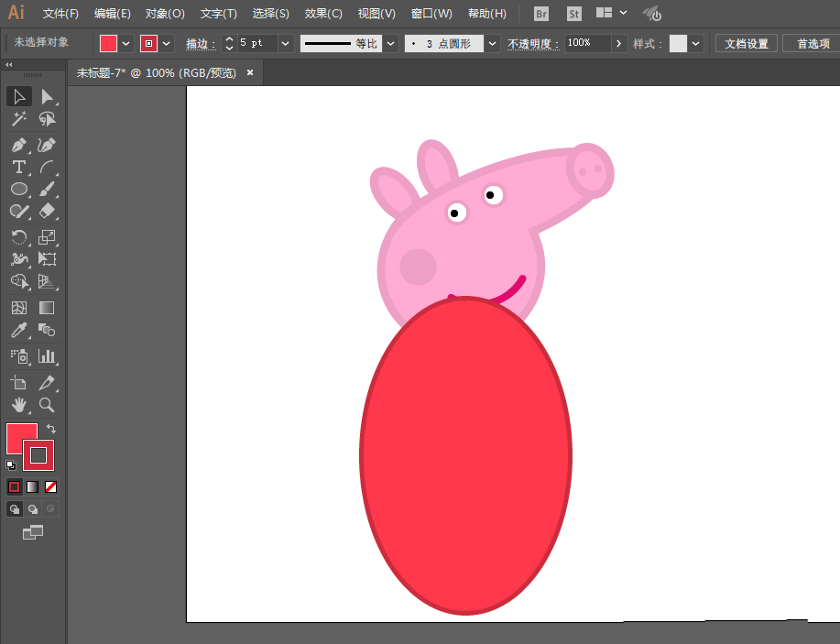Enable Color fill mode button
This screenshot has width=840, height=644.
pyautogui.click(x=15, y=487)
